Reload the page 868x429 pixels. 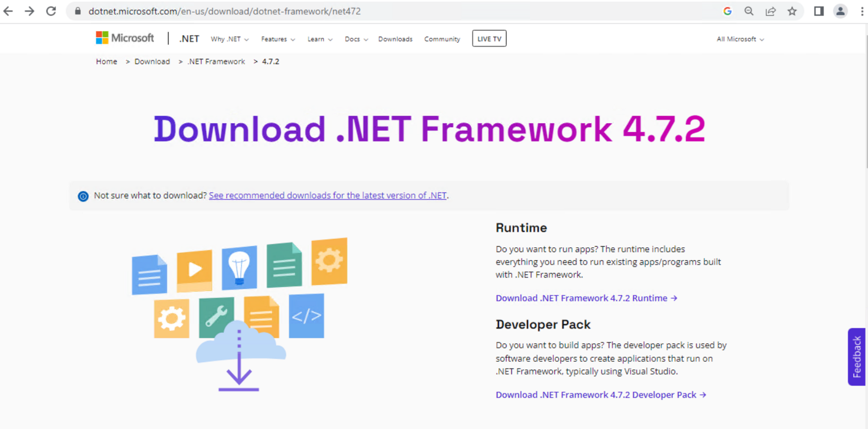[51, 11]
